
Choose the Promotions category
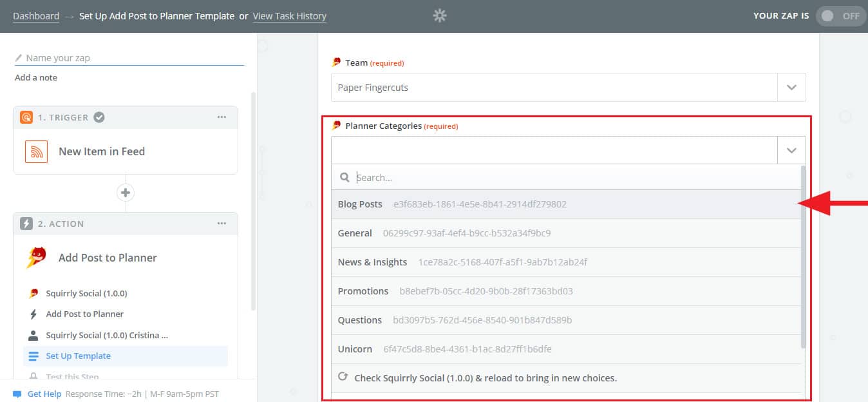566,291
